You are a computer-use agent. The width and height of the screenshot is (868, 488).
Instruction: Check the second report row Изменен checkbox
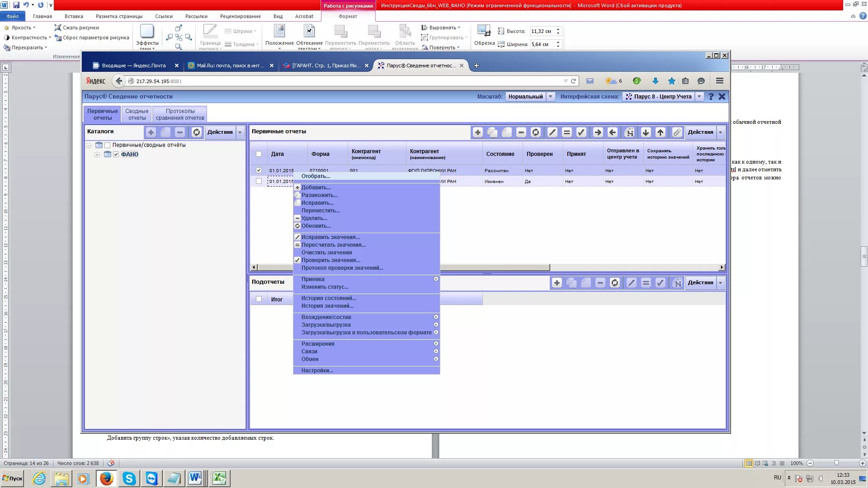point(259,181)
